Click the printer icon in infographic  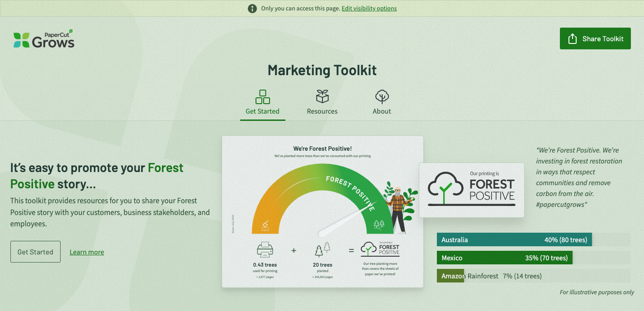(265, 249)
